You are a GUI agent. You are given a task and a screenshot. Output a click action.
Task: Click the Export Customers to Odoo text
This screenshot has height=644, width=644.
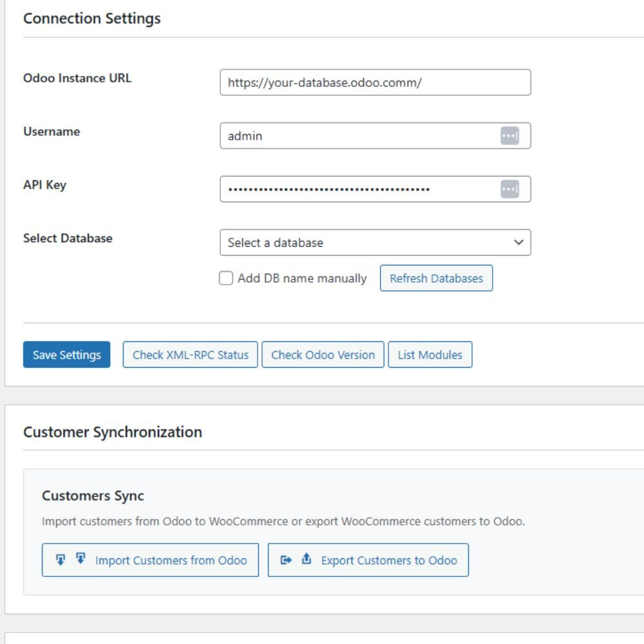click(389, 560)
